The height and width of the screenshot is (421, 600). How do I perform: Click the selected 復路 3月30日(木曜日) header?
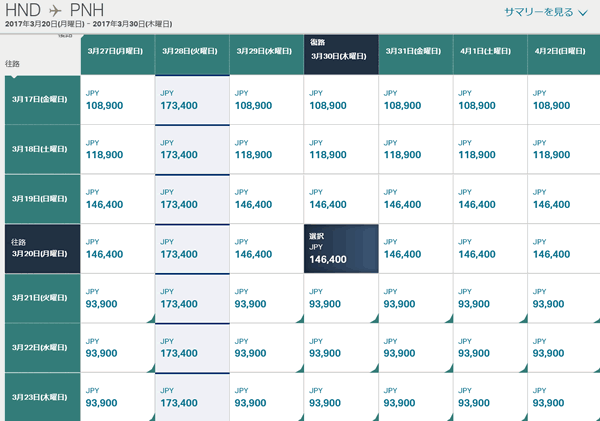(x=341, y=52)
